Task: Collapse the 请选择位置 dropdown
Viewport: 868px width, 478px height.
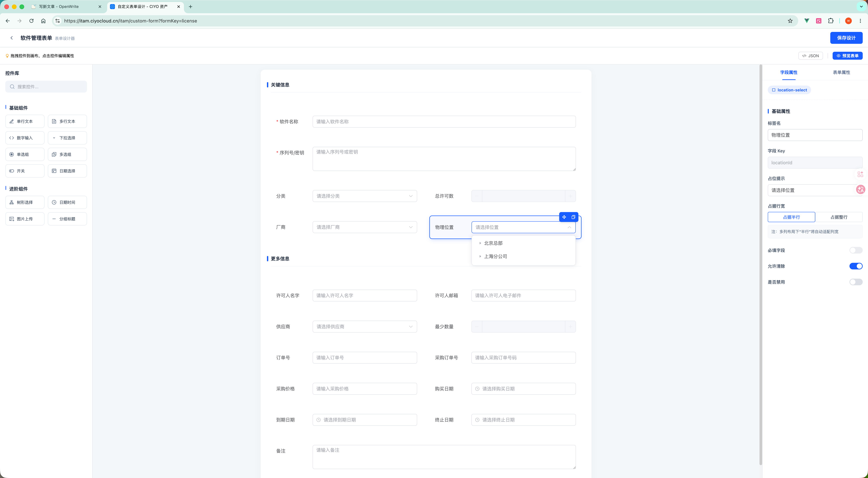Action: pyautogui.click(x=523, y=227)
